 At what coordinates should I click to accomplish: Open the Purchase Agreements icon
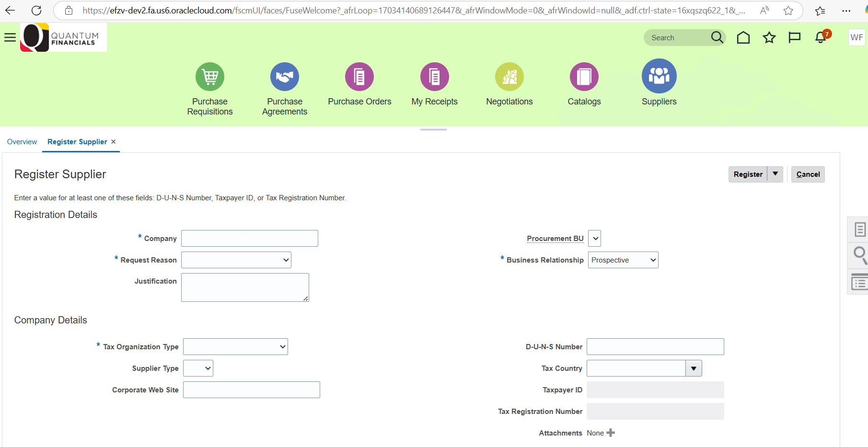[284, 77]
